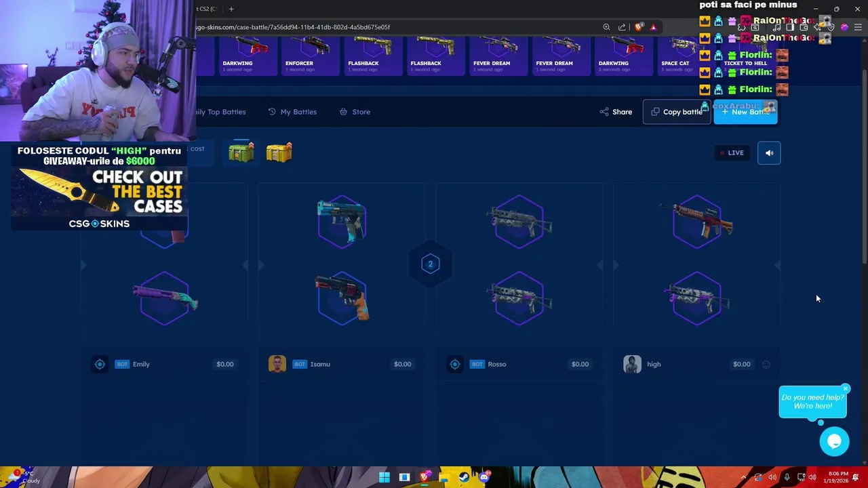
Task: Click Emily's bottom purple shotgun skin
Action: click(x=165, y=298)
